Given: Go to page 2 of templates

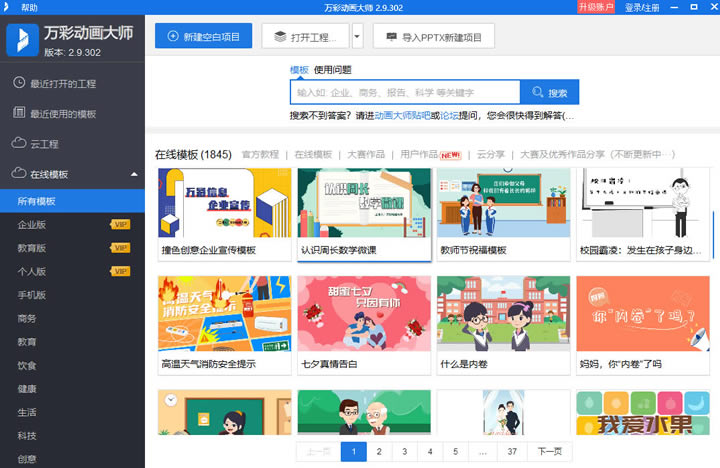Looking at the screenshot, I should tap(379, 451).
